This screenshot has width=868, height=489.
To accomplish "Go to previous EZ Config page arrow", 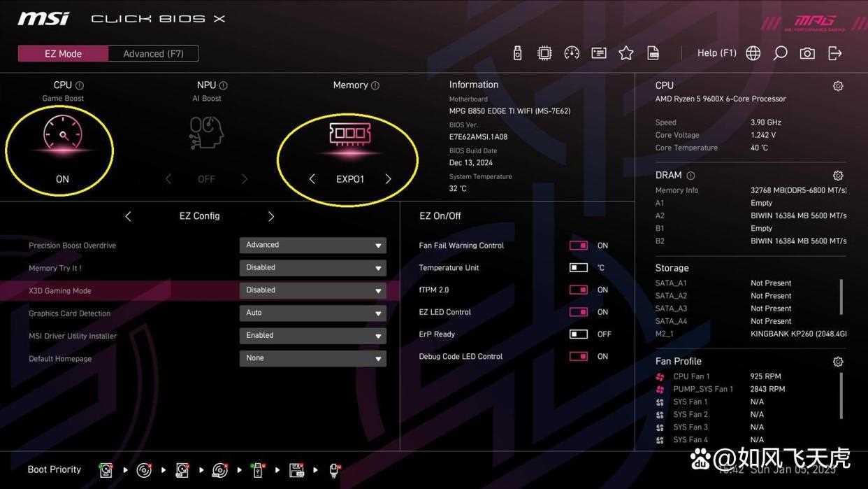I will [x=128, y=216].
